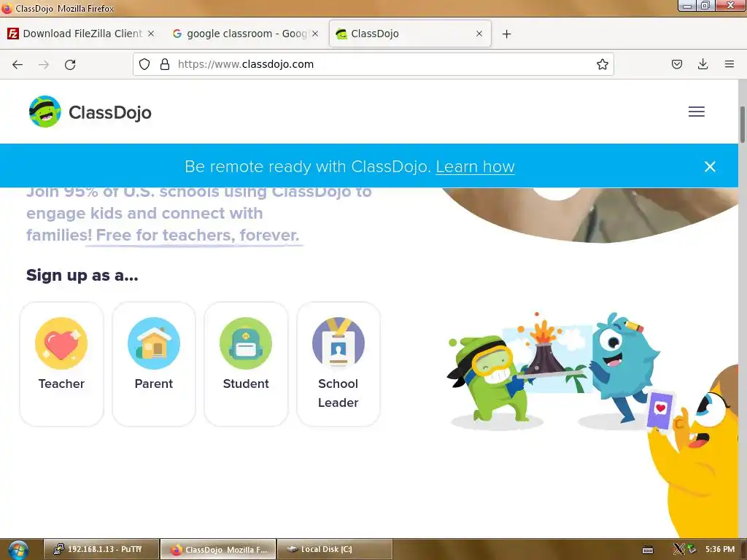Switch to the google classroom search tab
This screenshot has width=747, height=560.
(247, 34)
